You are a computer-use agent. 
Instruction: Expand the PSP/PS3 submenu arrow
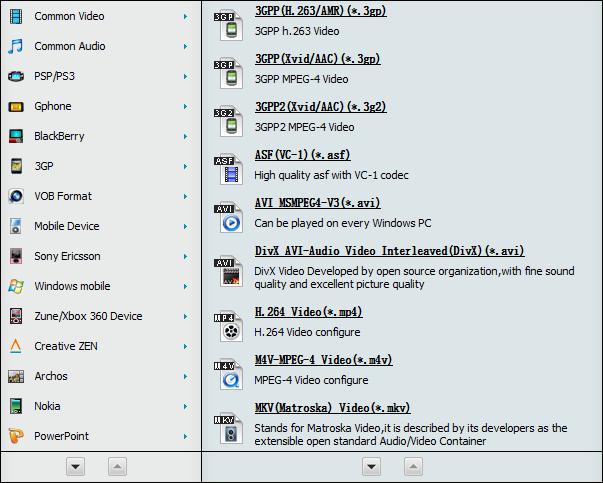pyautogui.click(x=185, y=77)
